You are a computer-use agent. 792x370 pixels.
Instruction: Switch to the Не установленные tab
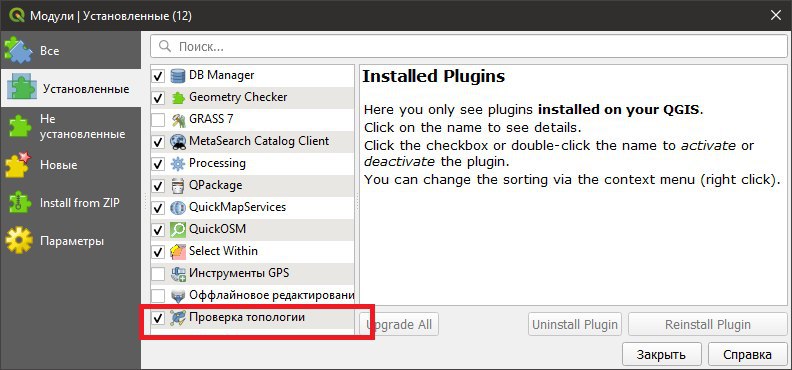[71, 127]
